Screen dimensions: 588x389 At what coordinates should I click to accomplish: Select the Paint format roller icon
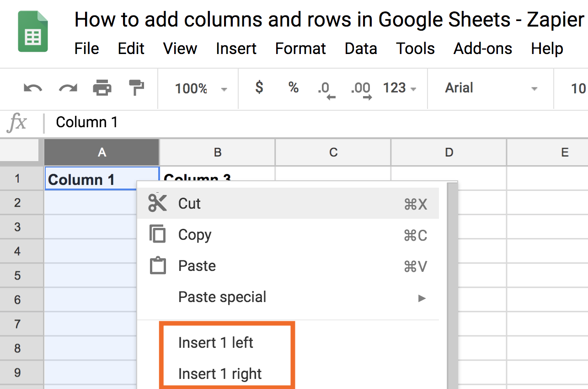click(x=136, y=87)
